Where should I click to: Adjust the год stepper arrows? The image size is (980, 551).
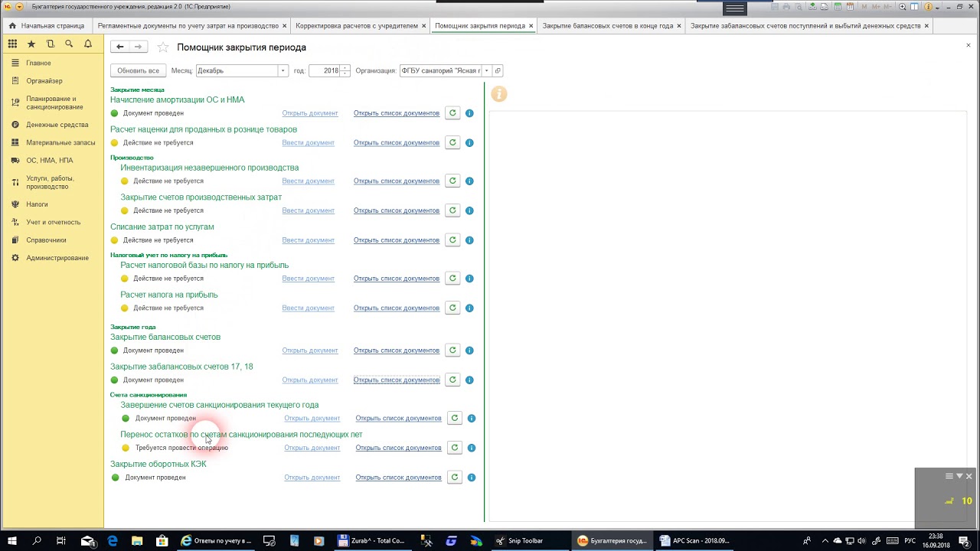click(x=345, y=70)
